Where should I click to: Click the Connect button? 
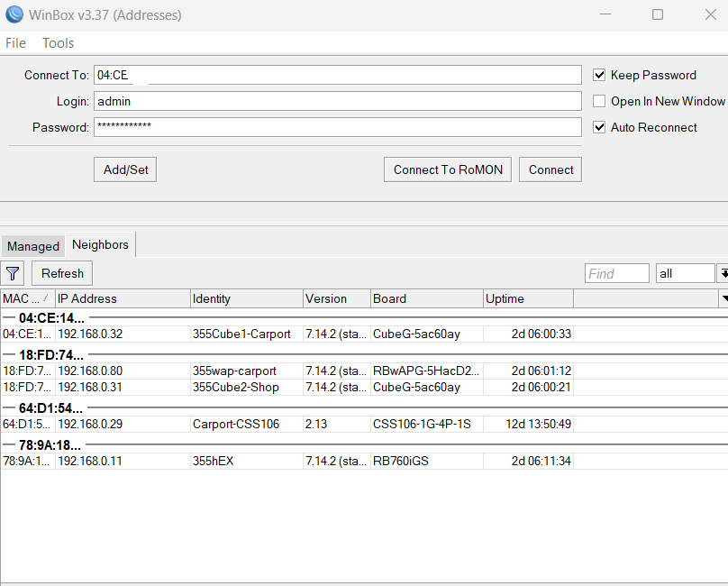pyautogui.click(x=551, y=169)
